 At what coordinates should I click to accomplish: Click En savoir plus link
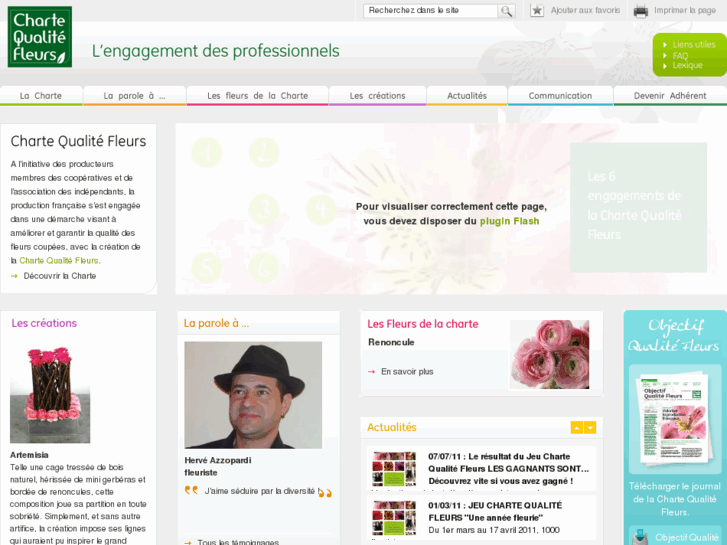tap(407, 372)
